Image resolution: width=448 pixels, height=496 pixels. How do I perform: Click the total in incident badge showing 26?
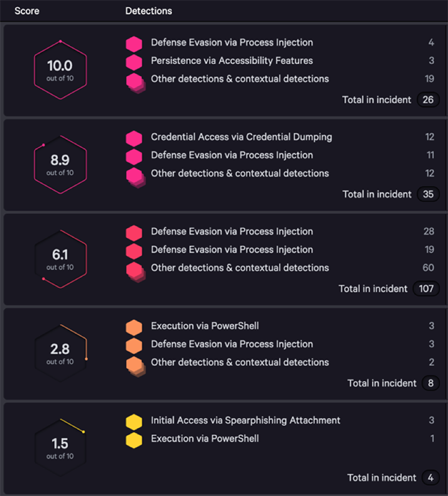[427, 100]
